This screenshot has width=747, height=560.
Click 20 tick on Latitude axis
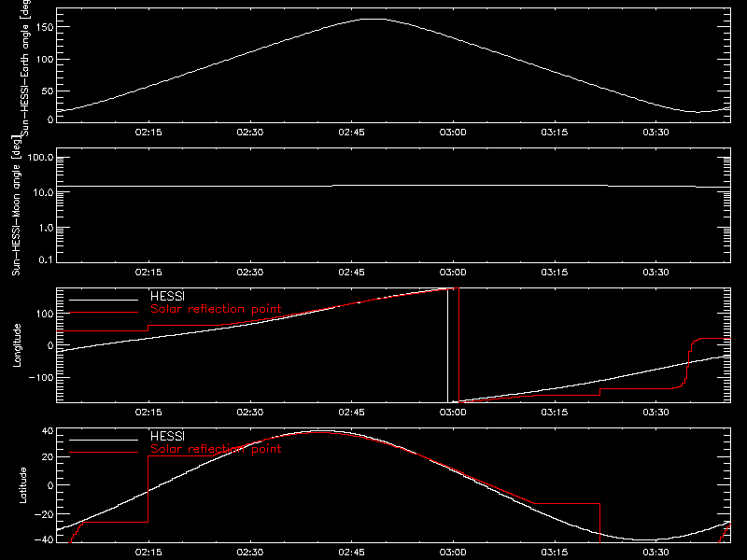tap(48, 457)
